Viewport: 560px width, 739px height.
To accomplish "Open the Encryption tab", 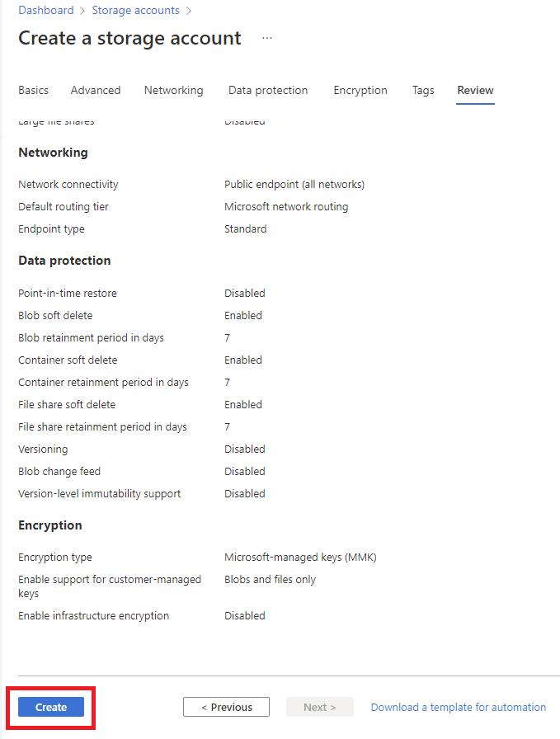I will (360, 91).
